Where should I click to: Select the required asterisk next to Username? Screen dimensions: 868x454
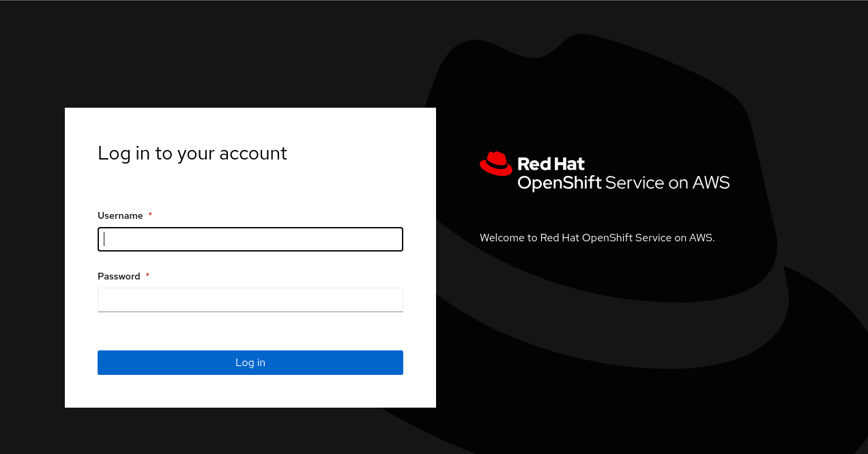click(149, 215)
